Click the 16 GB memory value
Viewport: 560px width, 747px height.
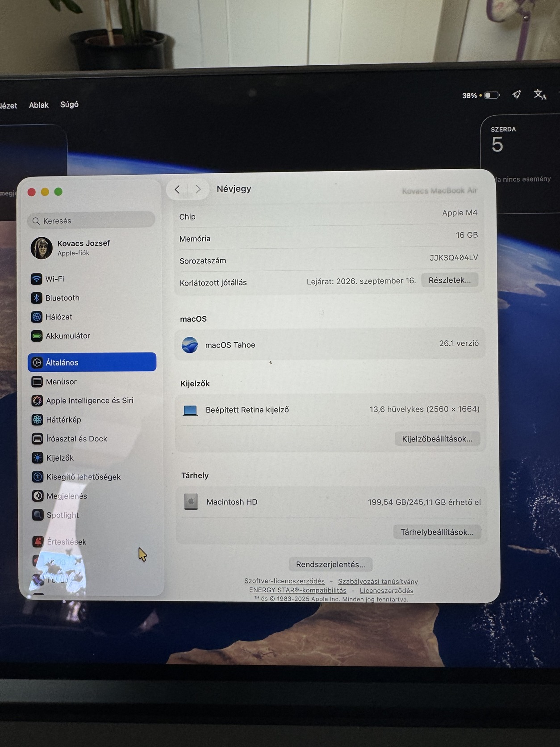pos(467,235)
